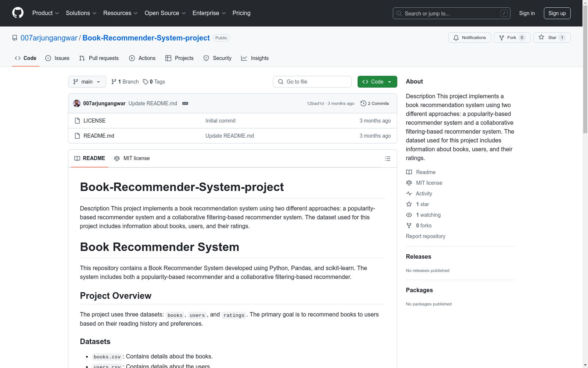
Task: View the 1 Branch list
Action: click(x=125, y=82)
